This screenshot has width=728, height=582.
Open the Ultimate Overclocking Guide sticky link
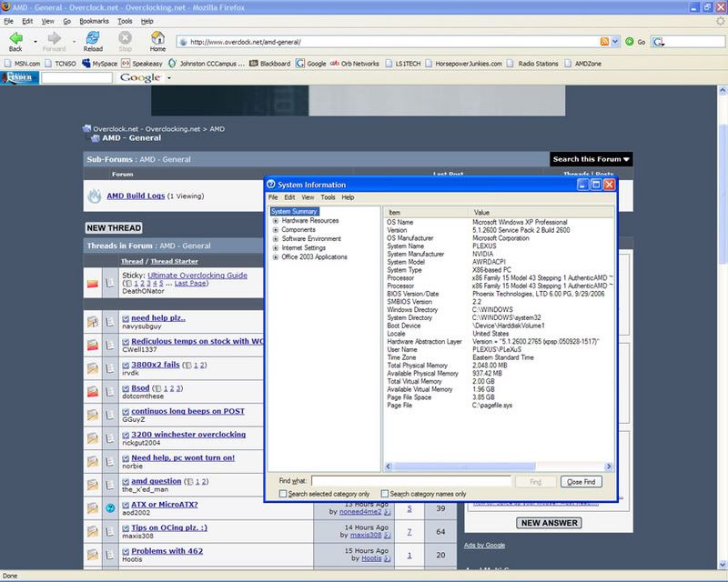pyautogui.click(x=197, y=276)
